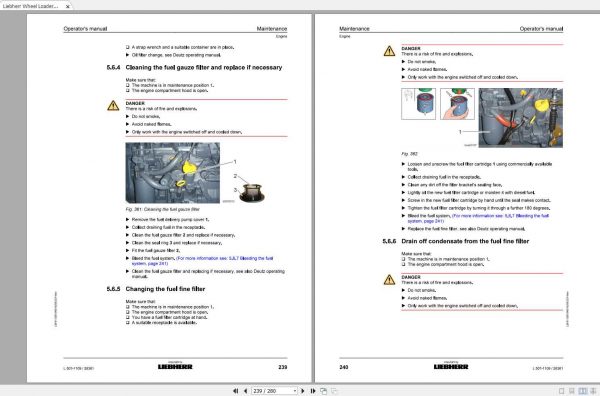Click the Liebherr logo on page 240 footer
600x396 pixels.
(451, 366)
